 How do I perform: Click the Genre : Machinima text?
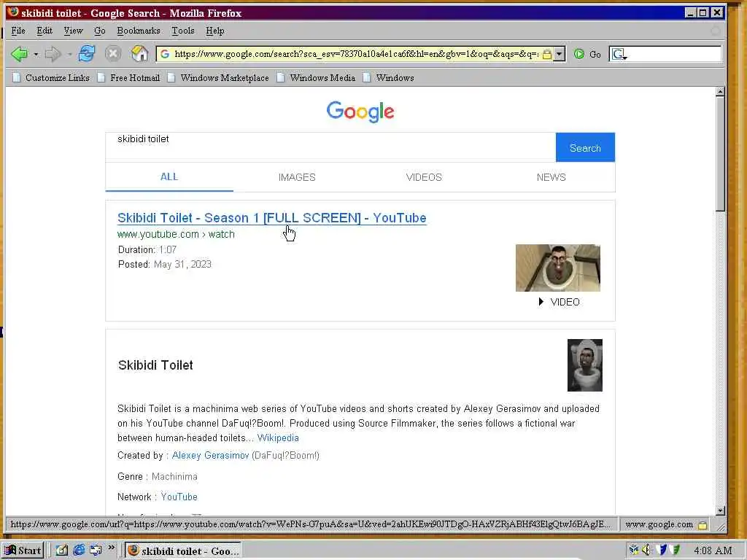pyautogui.click(x=158, y=477)
